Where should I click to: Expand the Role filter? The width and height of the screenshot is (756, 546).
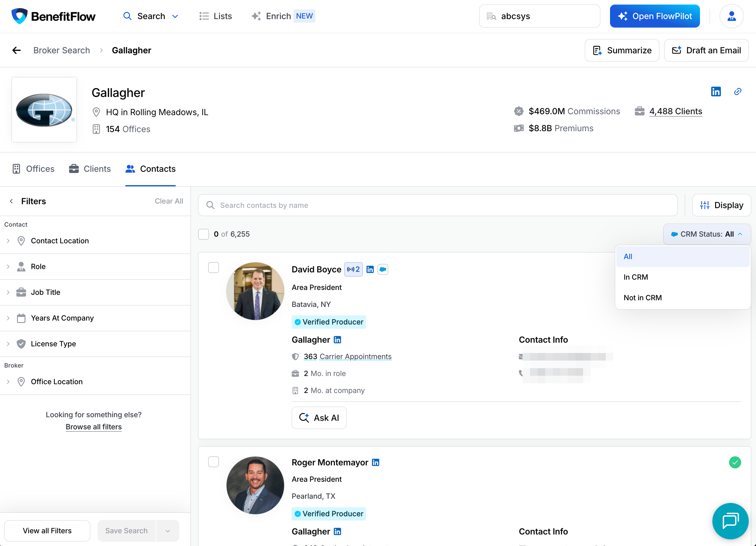tap(95, 267)
